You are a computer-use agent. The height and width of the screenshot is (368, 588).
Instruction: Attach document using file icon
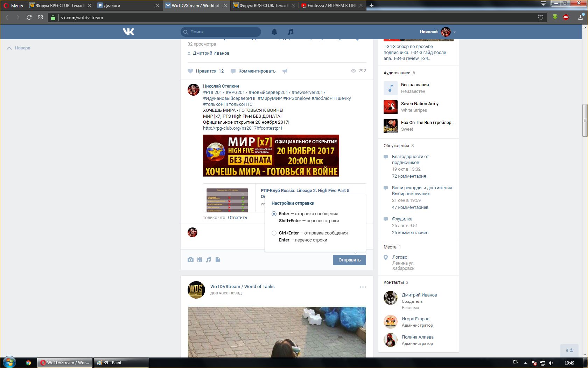(x=218, y=260)
